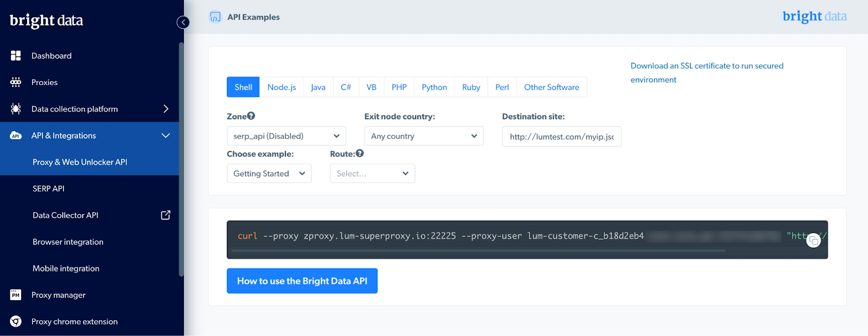Switch to the Python tab
Screen dimensions: 868x336
435,87
